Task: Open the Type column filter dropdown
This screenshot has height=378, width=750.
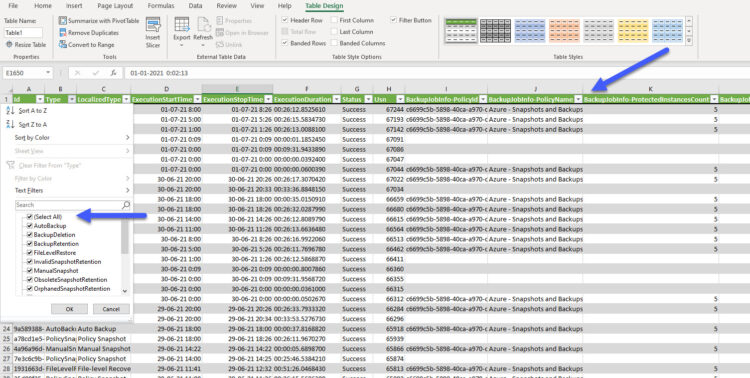Action: click(72, 100)
